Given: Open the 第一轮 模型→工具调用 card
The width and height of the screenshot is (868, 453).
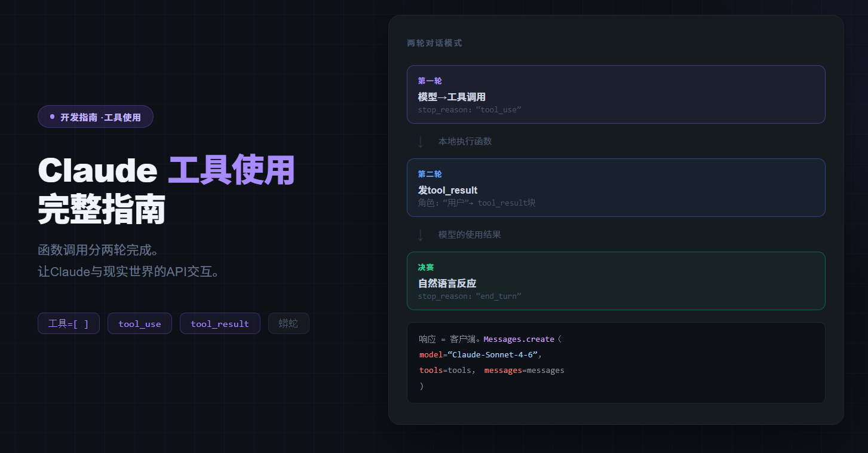Looking at the screenshot, I should coord(616,94).
